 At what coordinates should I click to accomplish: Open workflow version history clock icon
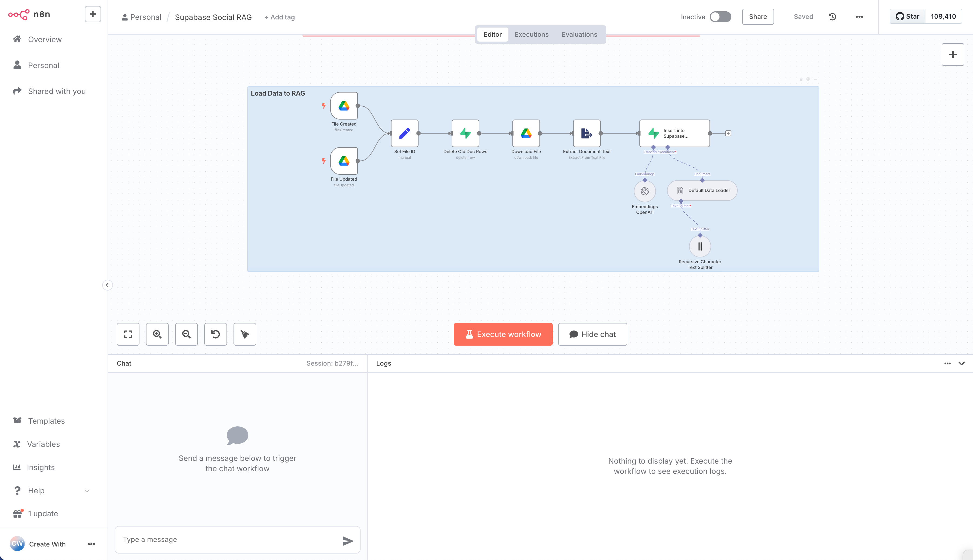832,16
